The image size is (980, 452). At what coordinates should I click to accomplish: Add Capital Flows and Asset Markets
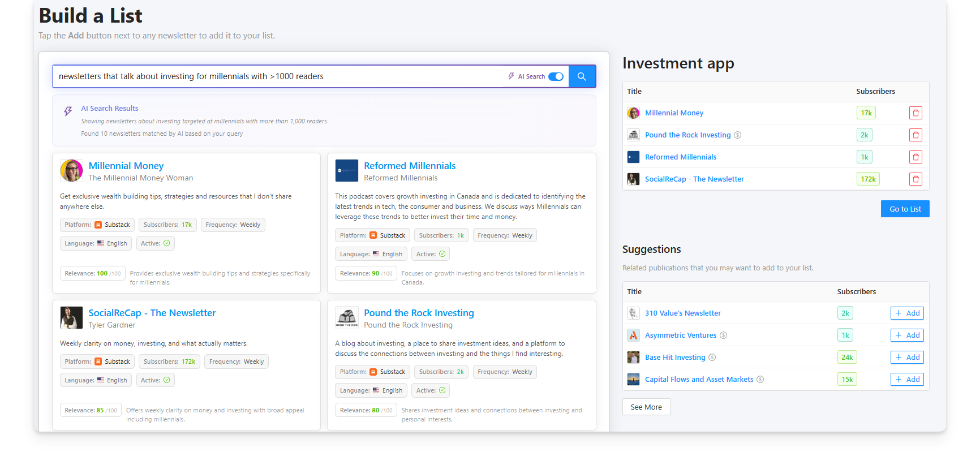coord(906,380)
